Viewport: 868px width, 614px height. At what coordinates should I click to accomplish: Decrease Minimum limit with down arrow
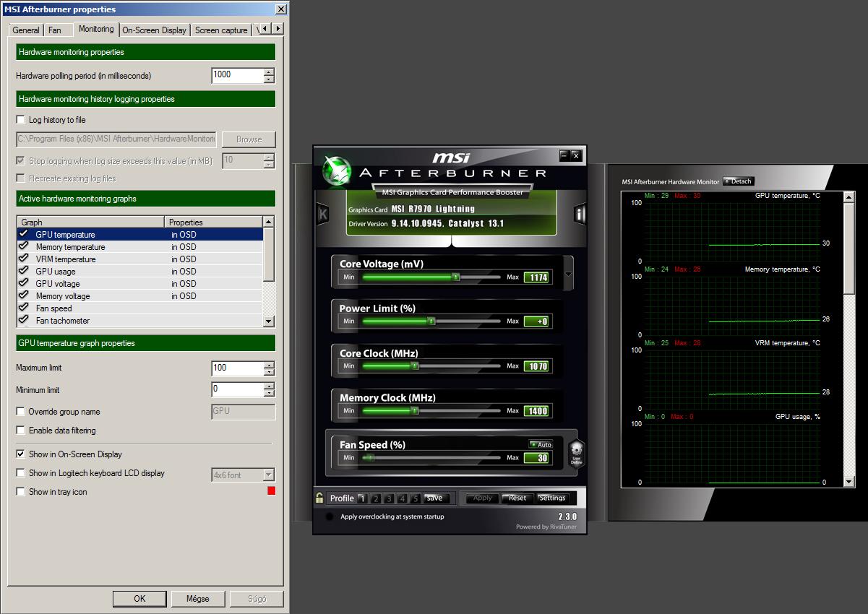click(x=269, y=394)
